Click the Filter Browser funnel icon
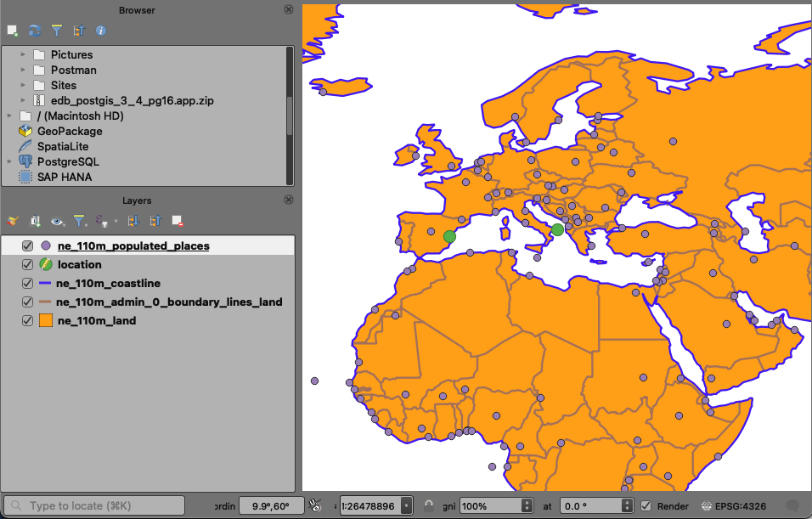Viewport: 812px width, 519px height. click(57, 31)
